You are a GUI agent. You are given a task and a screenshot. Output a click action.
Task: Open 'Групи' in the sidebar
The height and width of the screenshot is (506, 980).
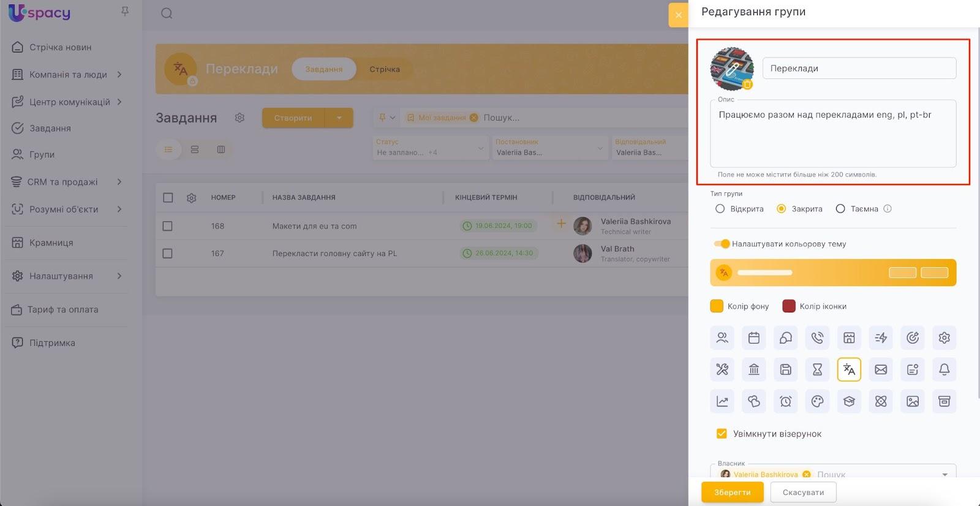click(x=42, y=154)
